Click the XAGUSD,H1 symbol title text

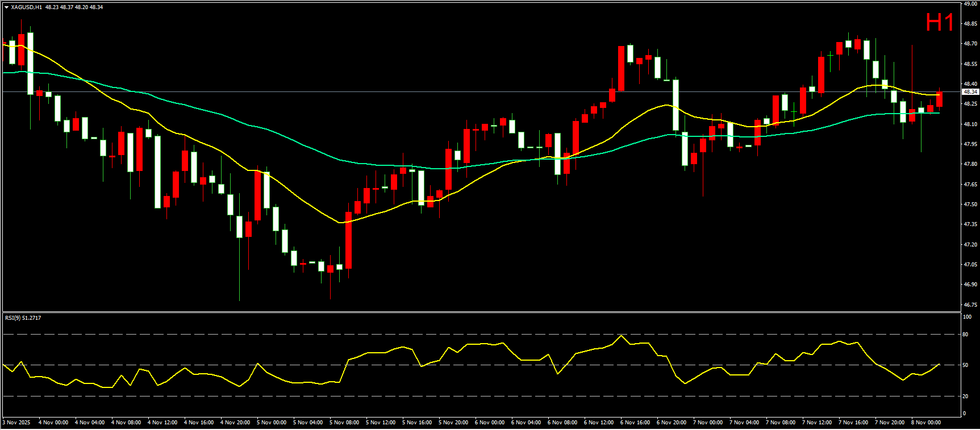pyautogui.click(x=26, y=7)
